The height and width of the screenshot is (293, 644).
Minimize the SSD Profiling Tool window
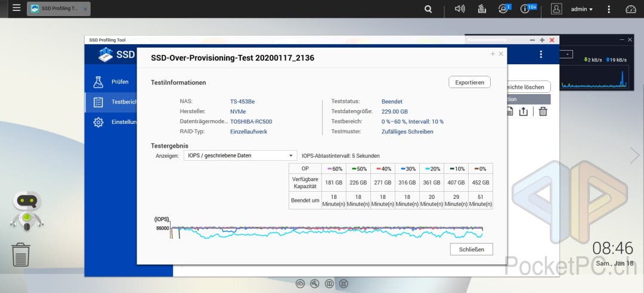tap(532, 40)
